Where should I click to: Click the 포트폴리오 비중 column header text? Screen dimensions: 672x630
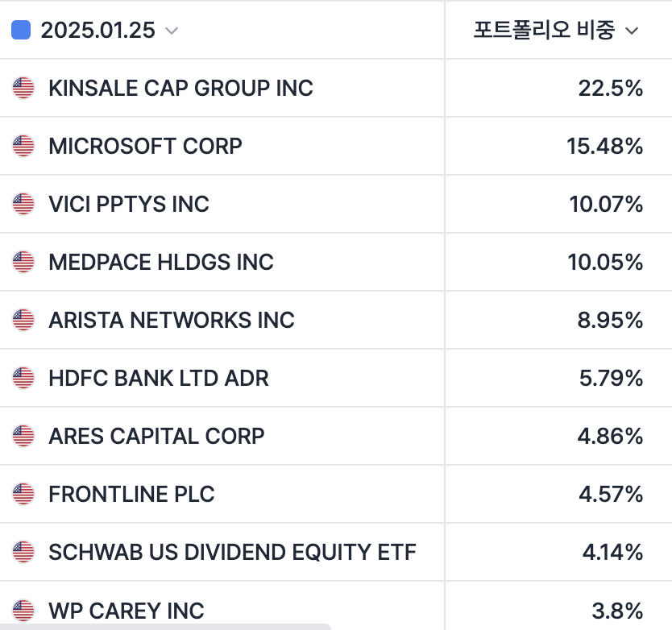[x=544, y=31]
